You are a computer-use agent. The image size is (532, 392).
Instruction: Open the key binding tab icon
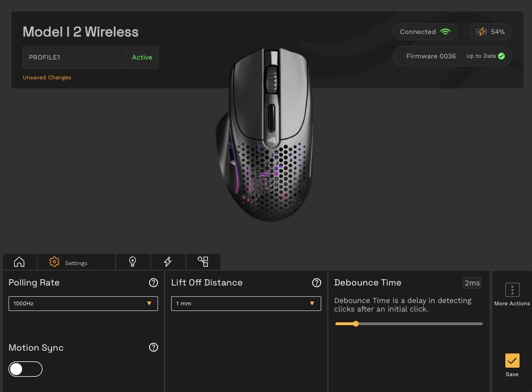point(203,262)
